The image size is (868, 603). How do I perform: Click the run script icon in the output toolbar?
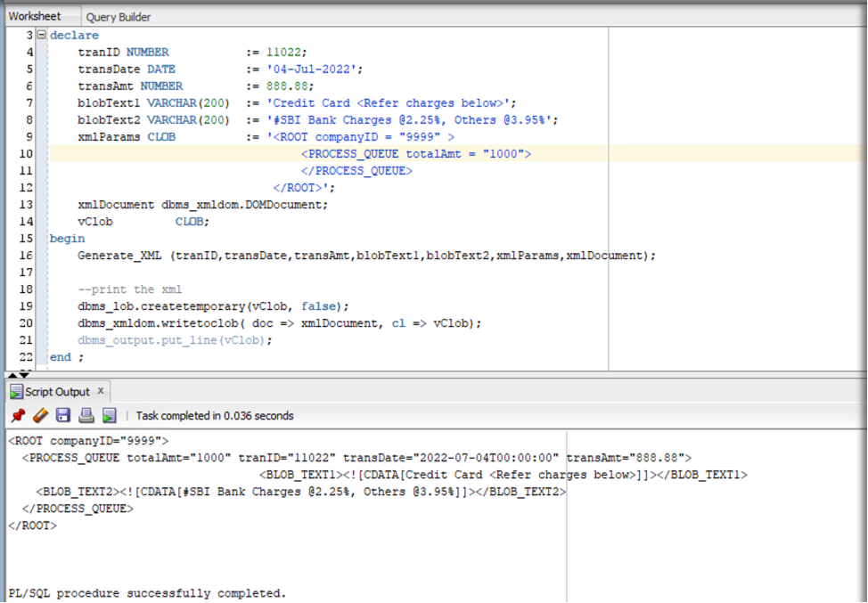pyautogui.click(x=109, y=415)
